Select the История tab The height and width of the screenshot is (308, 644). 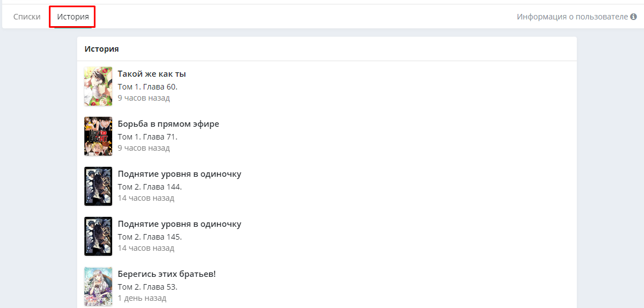[x=73, y=17]
